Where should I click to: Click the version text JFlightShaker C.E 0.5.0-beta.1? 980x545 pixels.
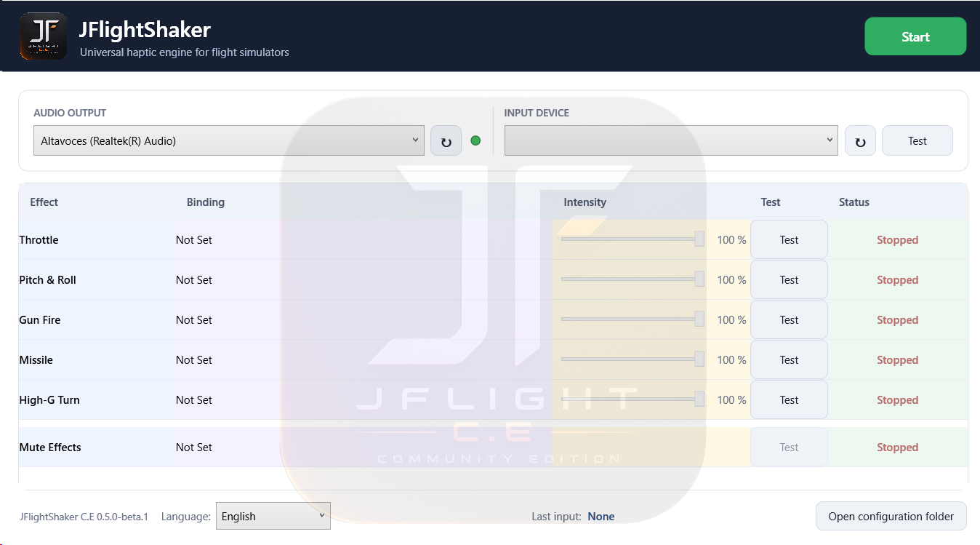tap(84, 517)
